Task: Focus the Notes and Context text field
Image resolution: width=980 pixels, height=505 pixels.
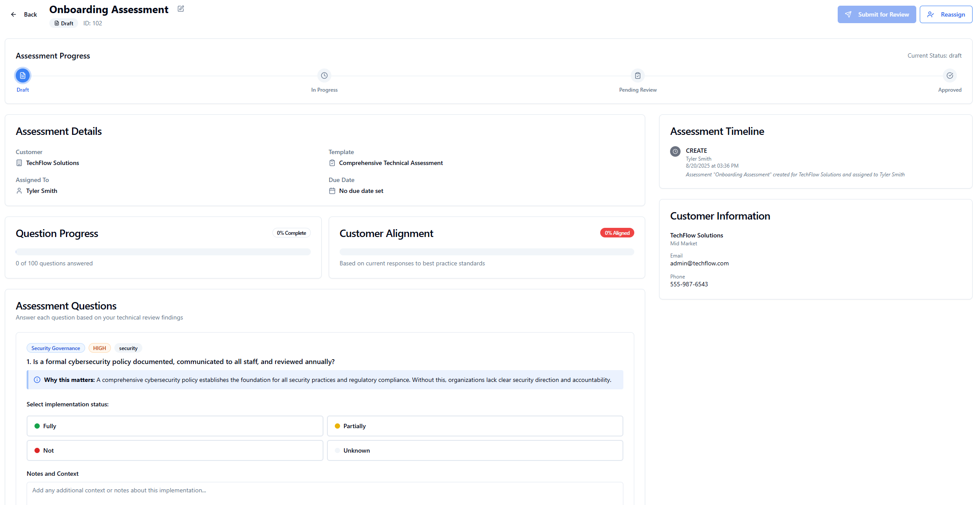Action: click(x=324, y=492)
